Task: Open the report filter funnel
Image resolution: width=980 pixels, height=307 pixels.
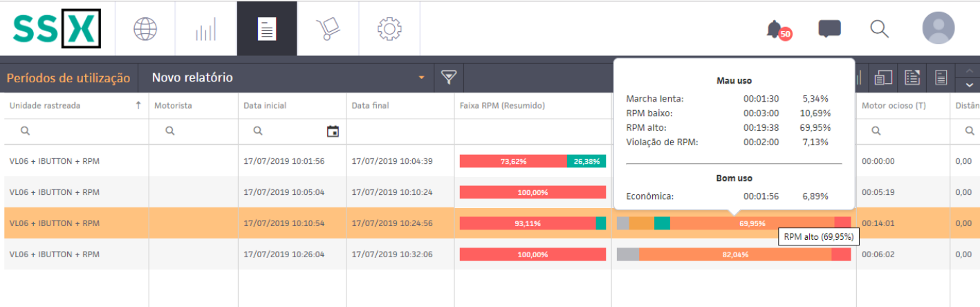Action: pos(449,77)
